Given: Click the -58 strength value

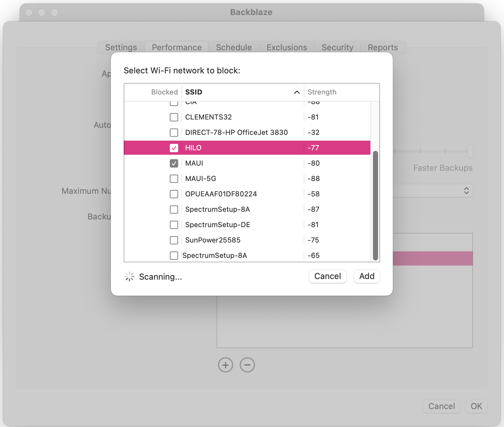Looking at the screenshot, I should point(314,194).
